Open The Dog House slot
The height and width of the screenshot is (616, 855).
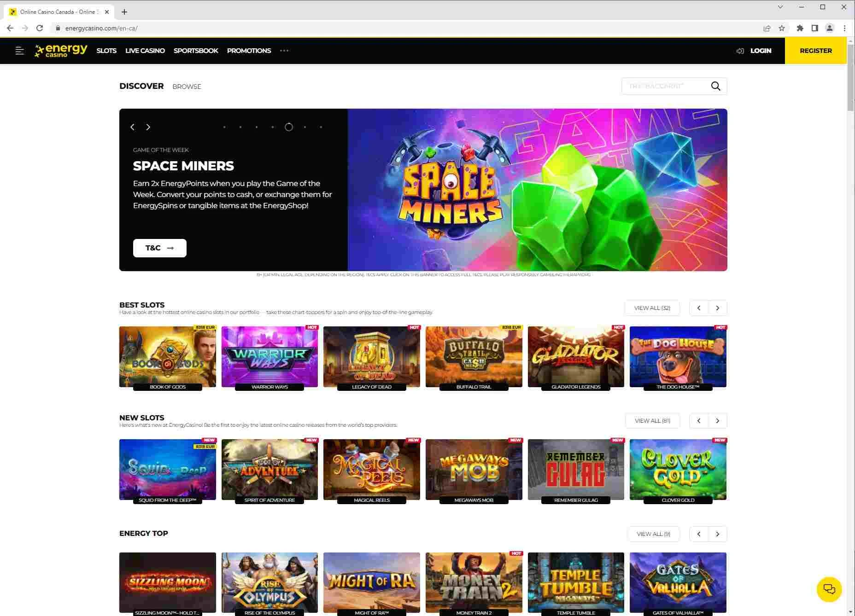[678, 357]
